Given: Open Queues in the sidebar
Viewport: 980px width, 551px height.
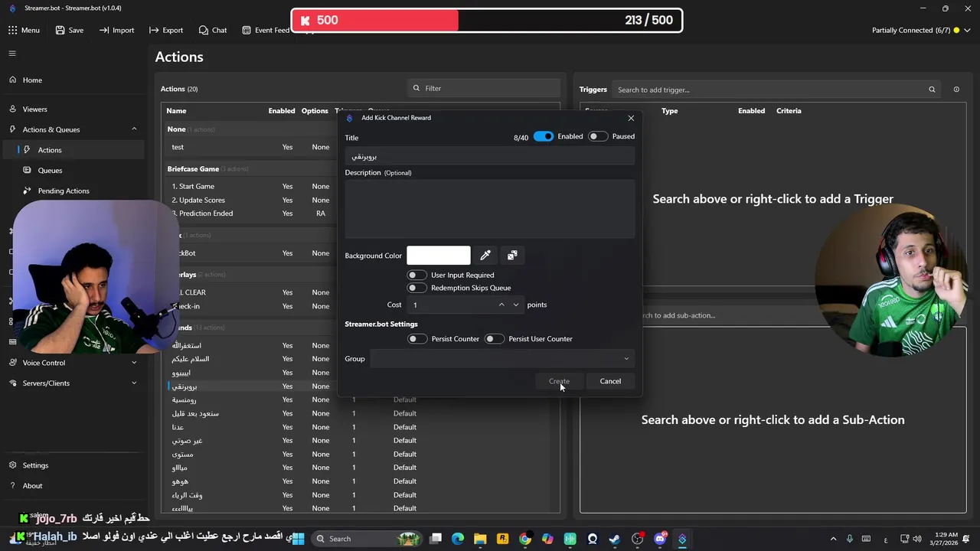Looking at the screenshot, I should [x=50, y=171].
